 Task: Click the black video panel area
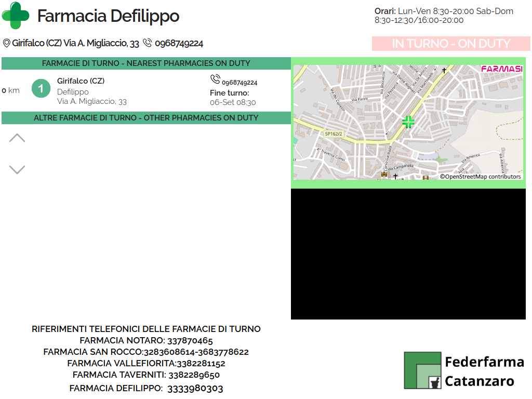(408, 254)
